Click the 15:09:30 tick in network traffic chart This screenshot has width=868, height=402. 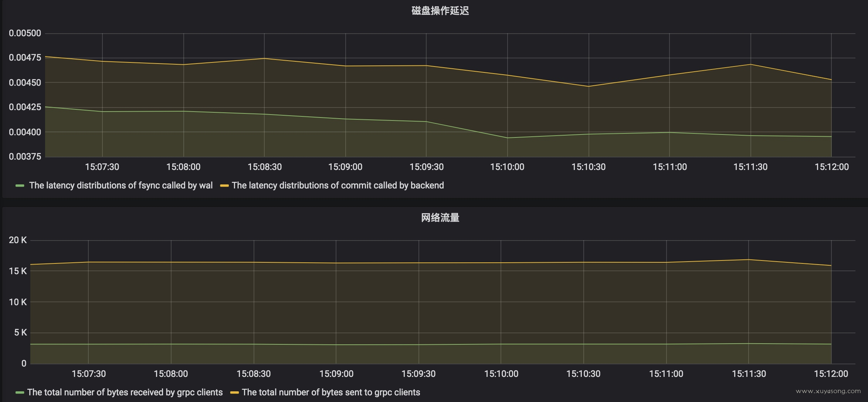[x=418, y=374]
